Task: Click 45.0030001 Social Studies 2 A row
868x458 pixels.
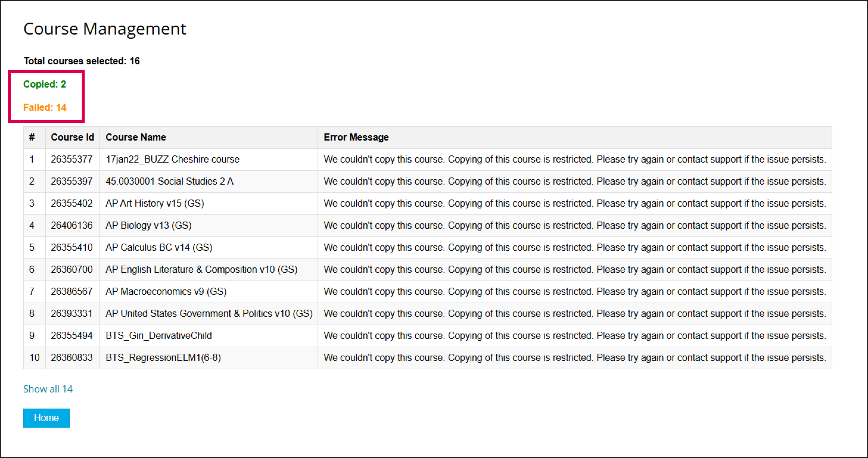Action: (169, 181)
